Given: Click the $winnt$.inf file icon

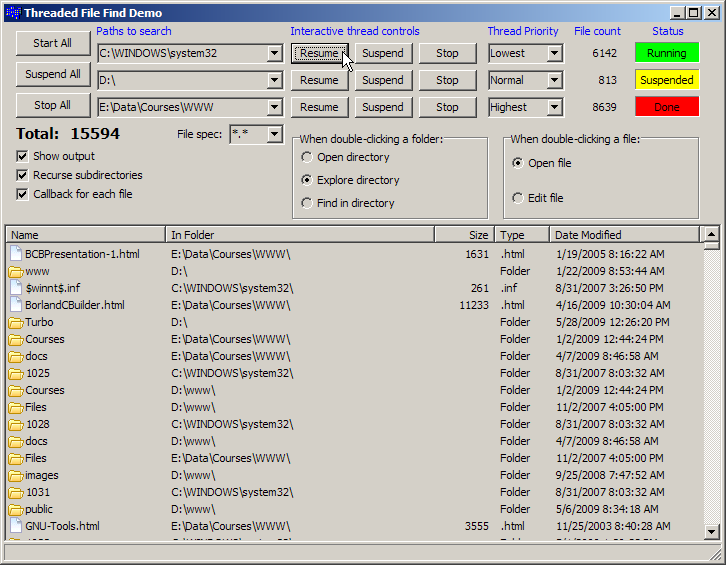Looking at the screenshot, I should [x=15, y=288].
